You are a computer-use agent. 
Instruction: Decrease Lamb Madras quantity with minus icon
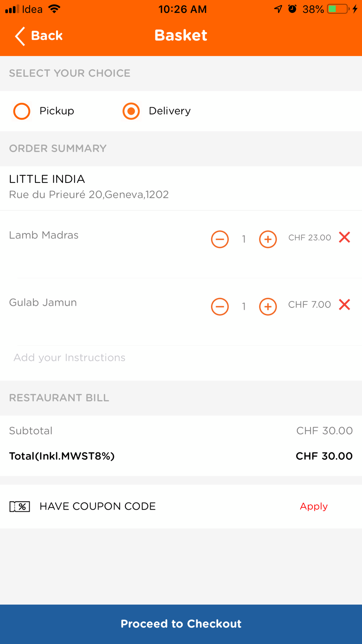[220, 239]
